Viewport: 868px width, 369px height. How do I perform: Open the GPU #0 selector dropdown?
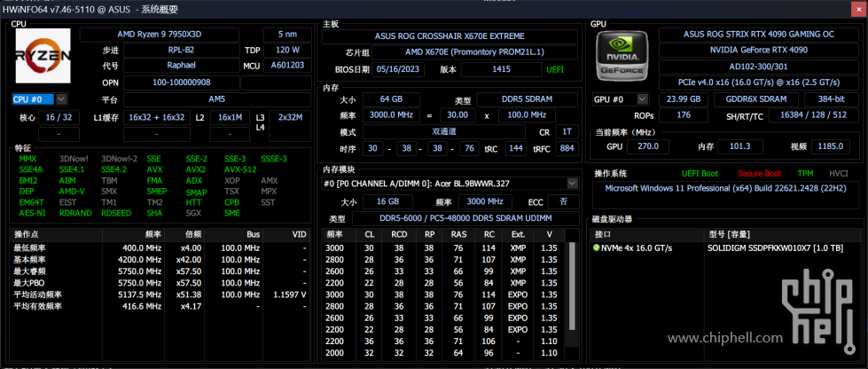click(642, 99)
